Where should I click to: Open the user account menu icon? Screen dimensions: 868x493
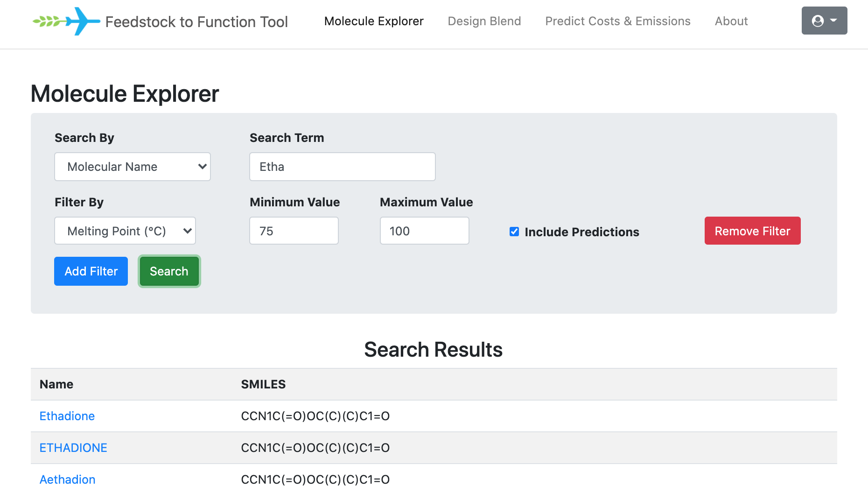(824, 21)
